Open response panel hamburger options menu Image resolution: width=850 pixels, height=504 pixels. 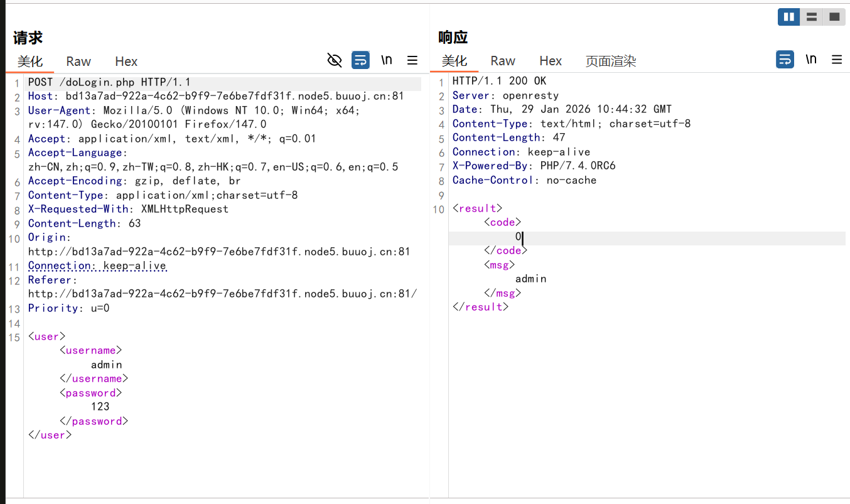(837, 60)
